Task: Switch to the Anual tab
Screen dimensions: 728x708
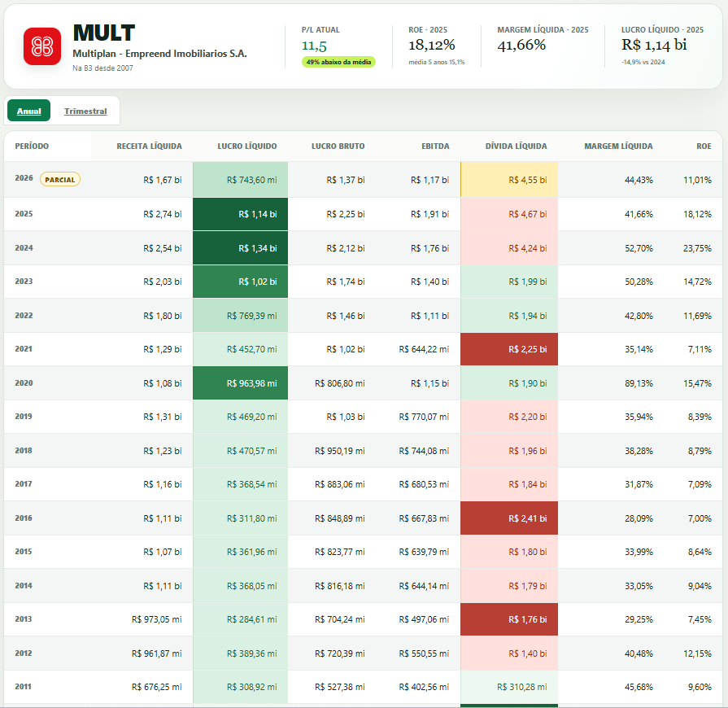Action: tap(28, 111)
